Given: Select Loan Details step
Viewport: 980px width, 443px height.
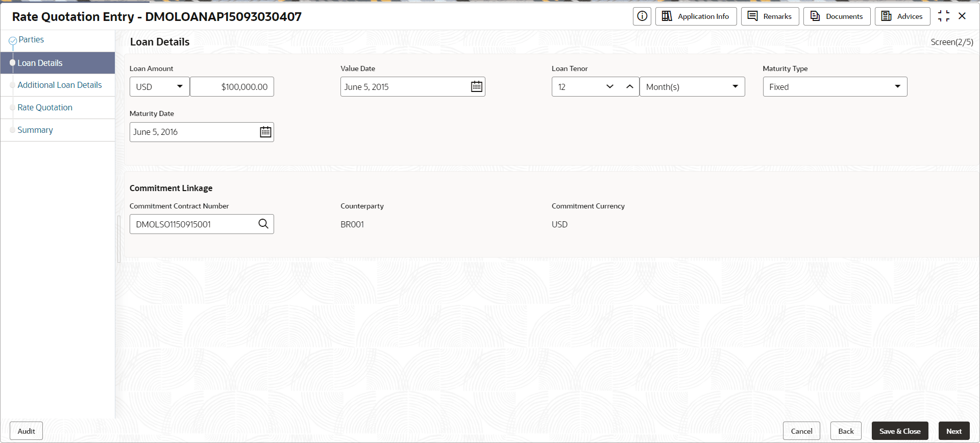Looking at the screenshot, I should tap(58, 63).
